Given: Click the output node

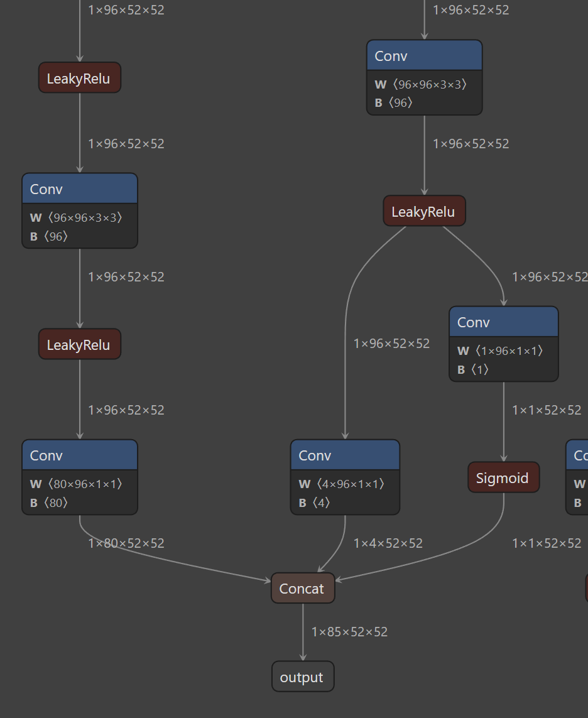Looking at the screenshot, I should click(x=302, y=677).
